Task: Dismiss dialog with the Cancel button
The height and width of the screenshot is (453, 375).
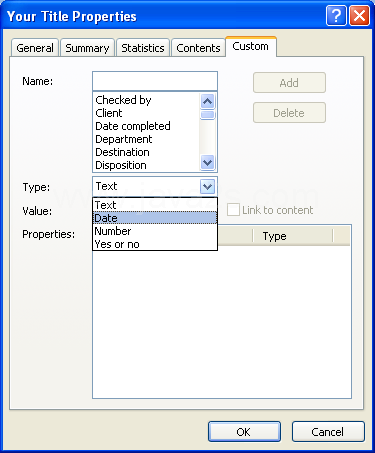Action: 328,432
